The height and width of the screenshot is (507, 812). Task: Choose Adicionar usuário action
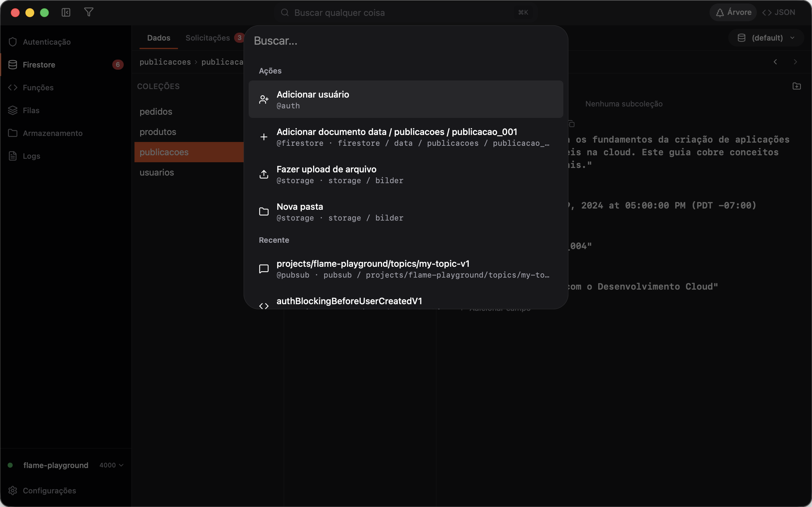[406, 99]
